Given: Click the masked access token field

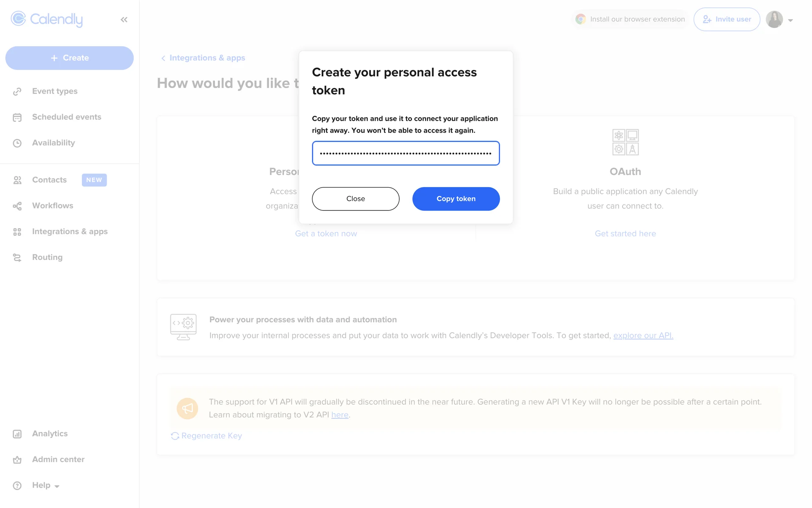Looking at the screenshot, I should [x=406, y=153].
